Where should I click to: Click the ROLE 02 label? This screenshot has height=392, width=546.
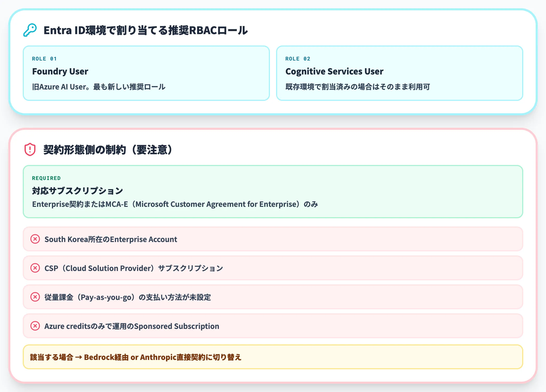coord(298,59)
